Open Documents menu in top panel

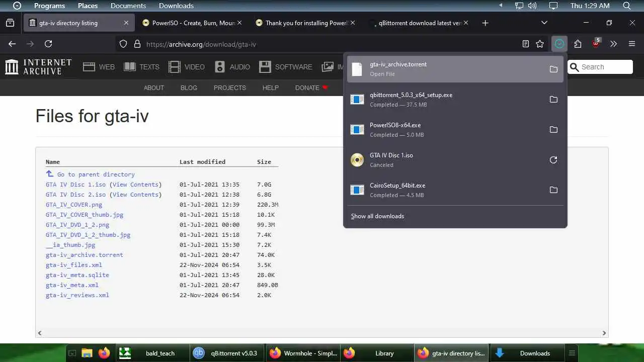(128, 6)
